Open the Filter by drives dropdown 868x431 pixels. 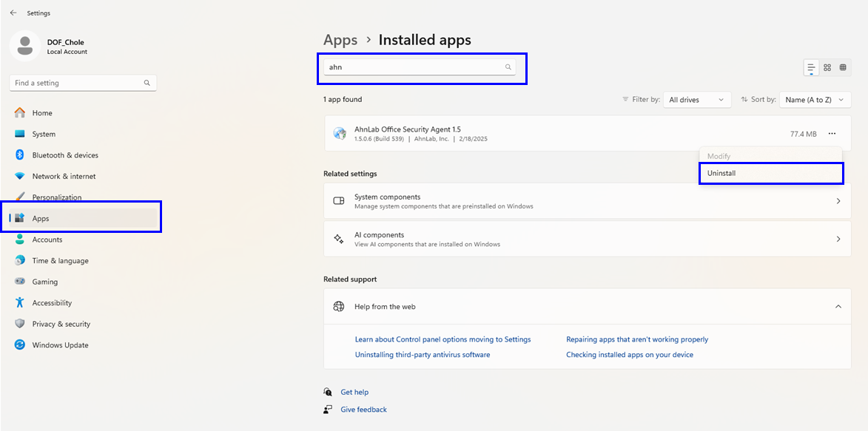pyautogui.click(x=696, y=100)
